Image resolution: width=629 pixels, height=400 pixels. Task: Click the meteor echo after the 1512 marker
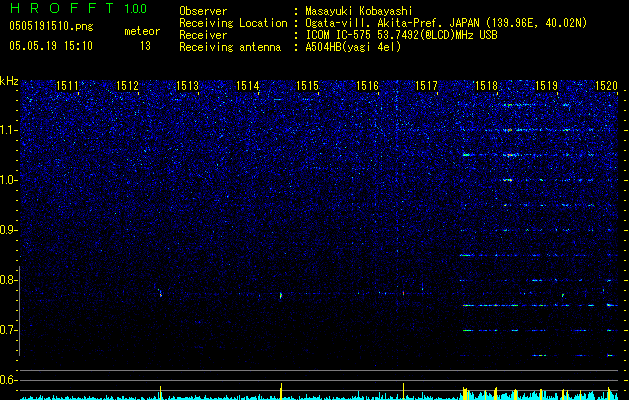pyautogui.click(x=160, y=294)
